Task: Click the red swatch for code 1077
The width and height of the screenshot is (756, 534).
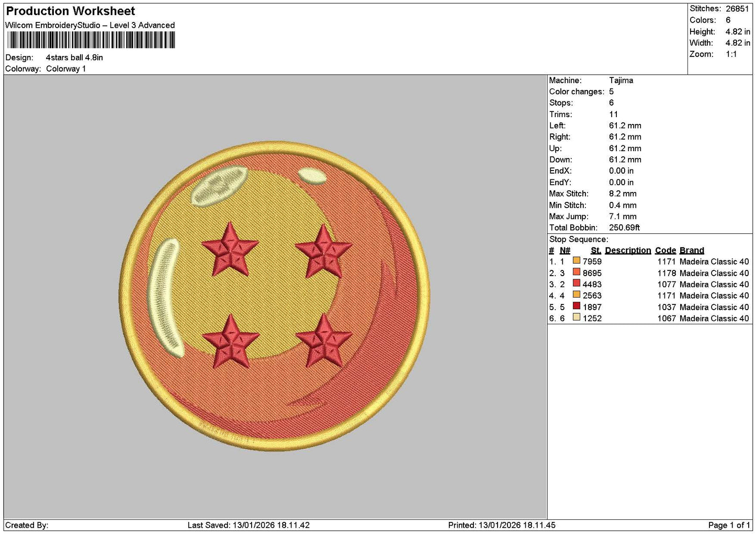Action: pos(576,283)
